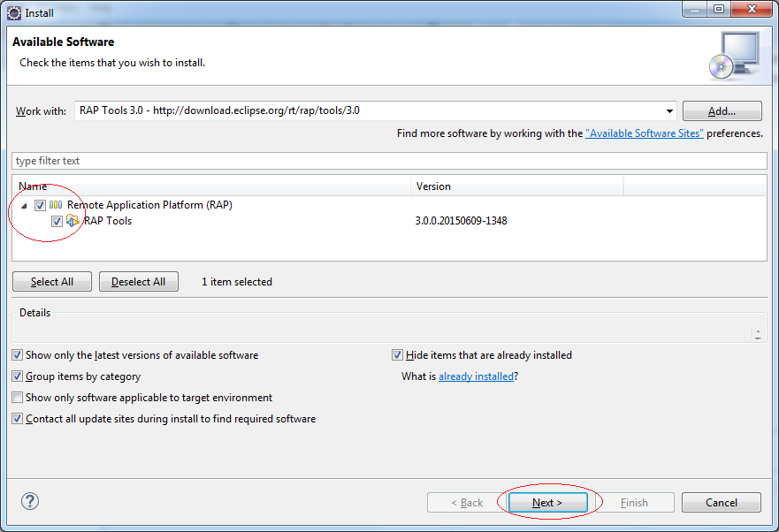Open the already installed link

click(476, 376)
